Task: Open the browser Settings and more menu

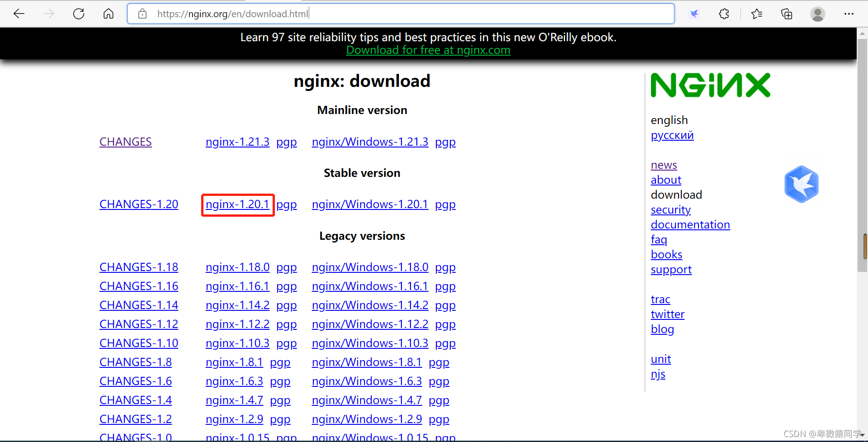Action: pyautogui.click(x=849, y=14)
